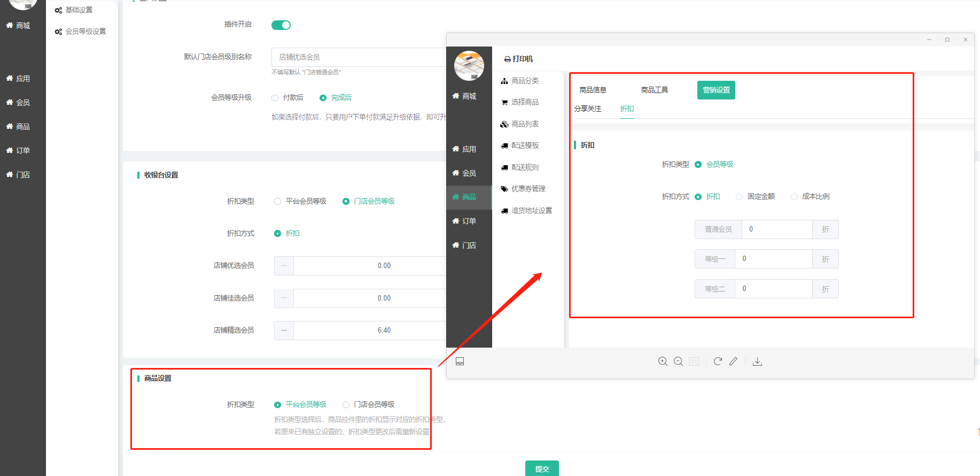The height and width of the screenshot is (476, 980).
Task: Zoom in using the image viewer toolbar
Action: point(663,362)
